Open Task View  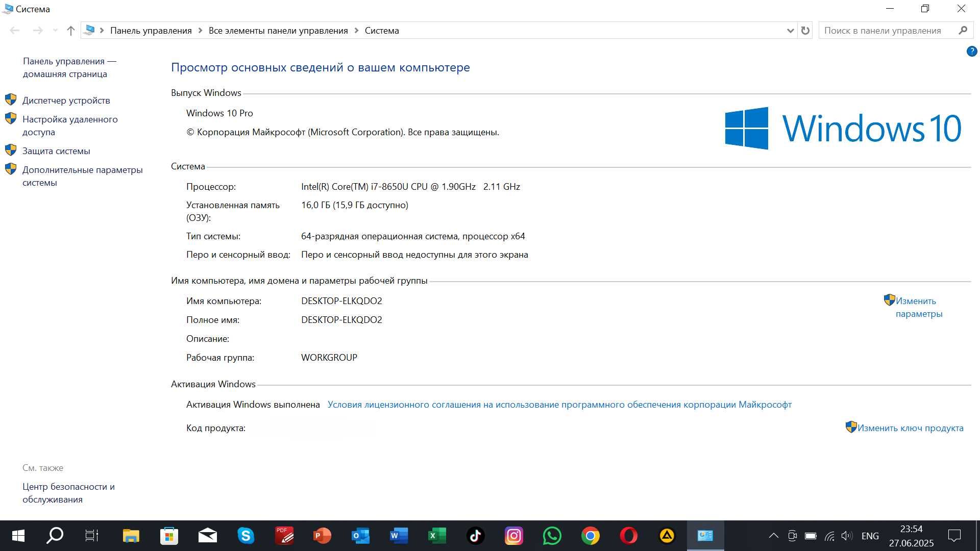coord(92,536)
